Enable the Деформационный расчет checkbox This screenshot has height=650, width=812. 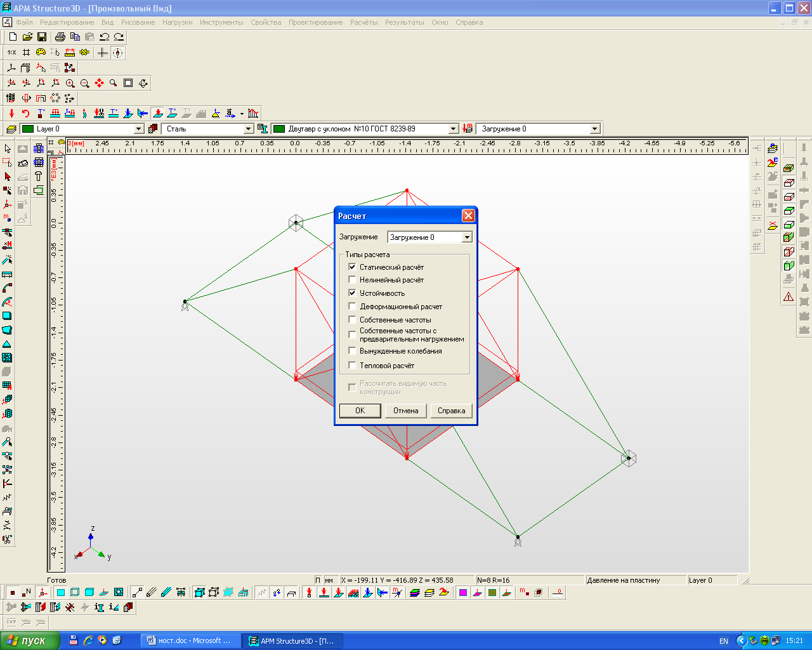point(352,306)
